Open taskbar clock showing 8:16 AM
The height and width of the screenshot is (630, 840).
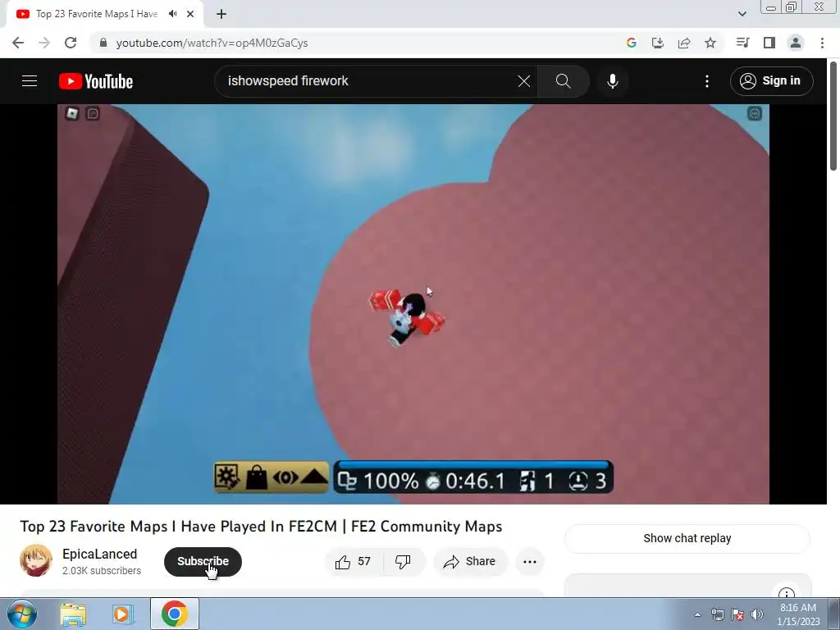pyautogui.click(x=798, y=614)
